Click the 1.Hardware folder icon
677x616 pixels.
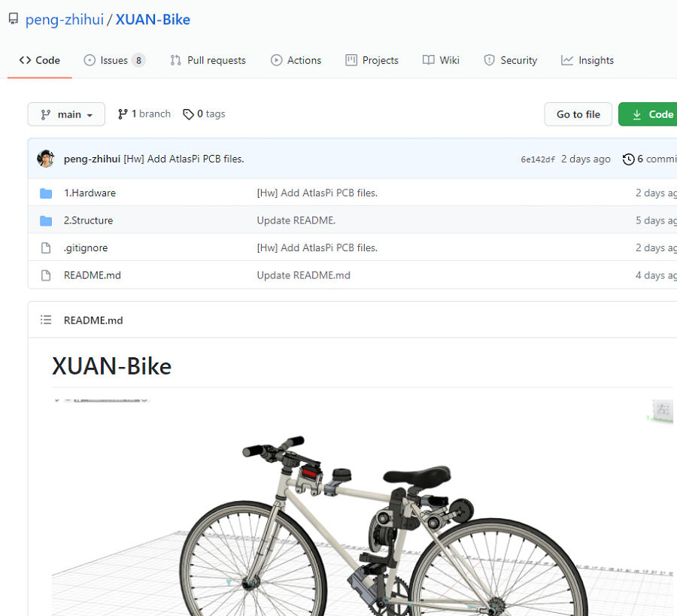46,193
